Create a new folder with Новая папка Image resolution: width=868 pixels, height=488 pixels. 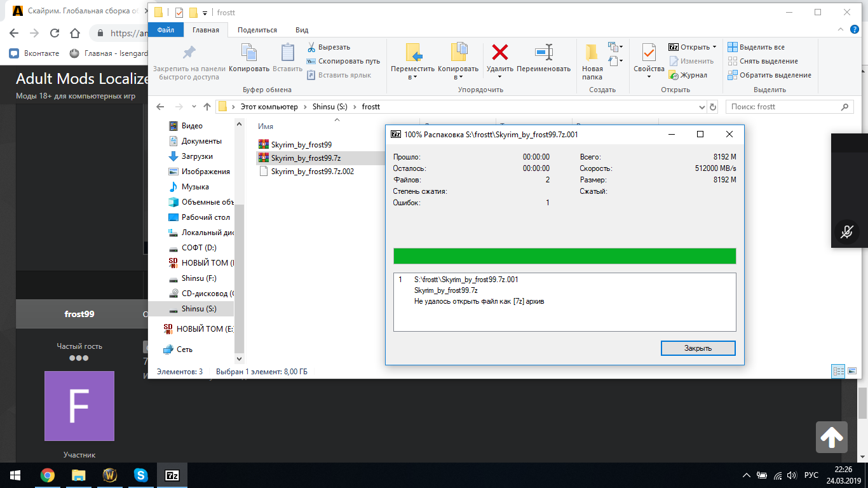tap(592, 62)
